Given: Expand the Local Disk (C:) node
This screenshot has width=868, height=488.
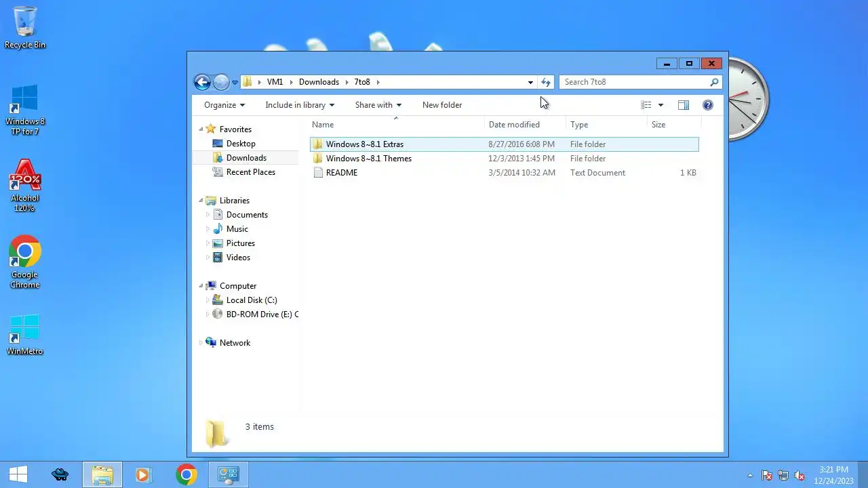Looking at the screenshot, I should pyautogui.click(x=208, y=300).
